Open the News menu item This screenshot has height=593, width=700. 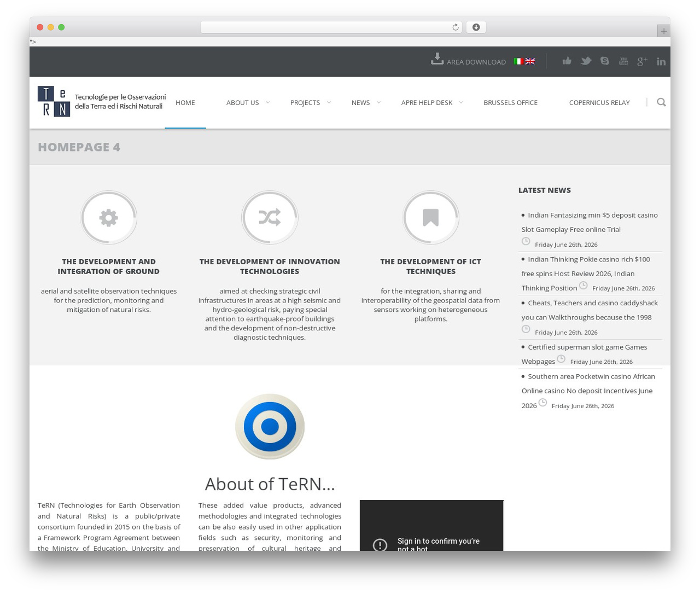360,102
